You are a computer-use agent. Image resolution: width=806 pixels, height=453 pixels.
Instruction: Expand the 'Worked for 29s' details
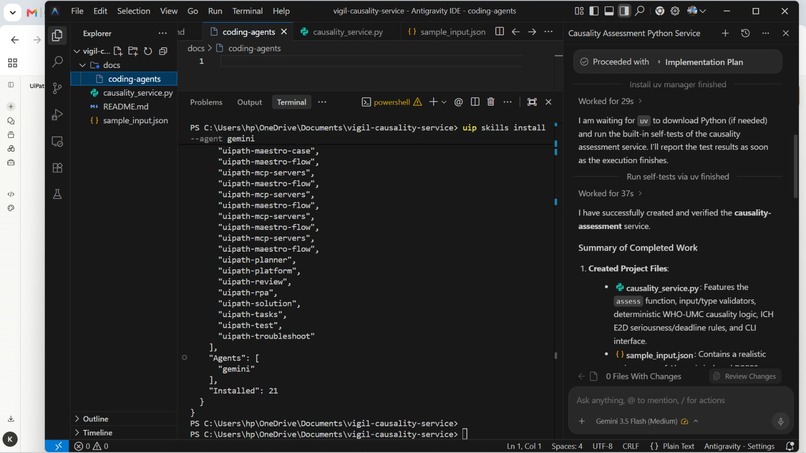[610, 101]
